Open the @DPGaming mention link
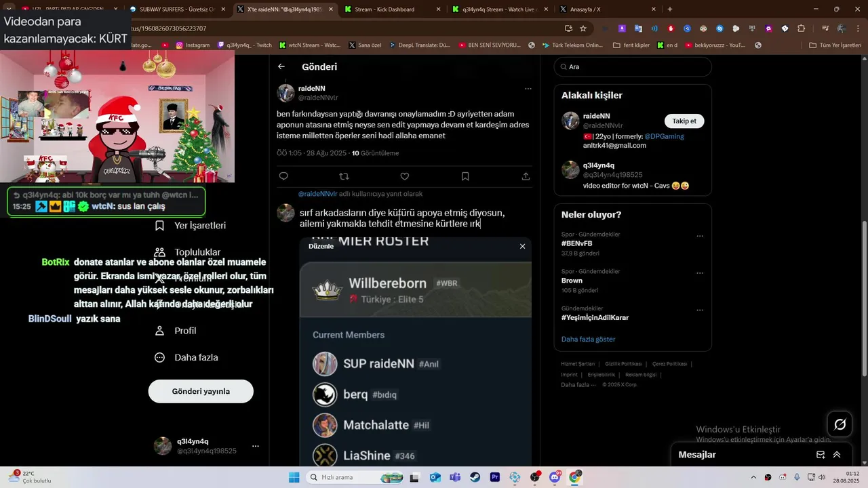 click(x=664, y=136)
